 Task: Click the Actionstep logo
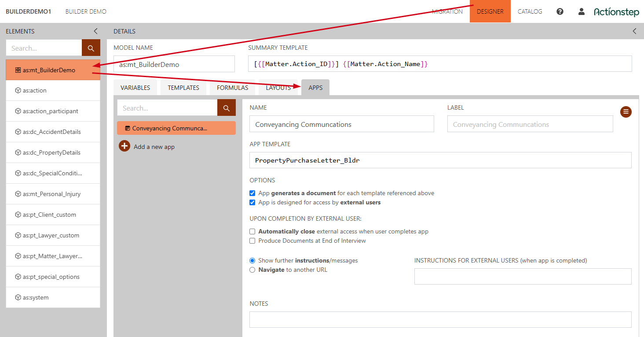point(616,12)
